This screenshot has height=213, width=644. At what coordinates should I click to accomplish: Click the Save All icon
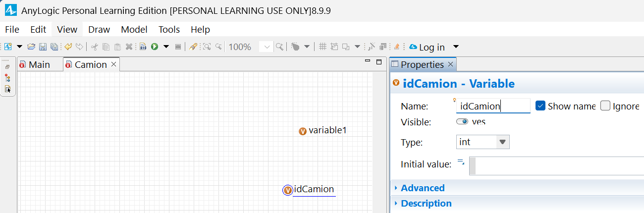[54, 47]
